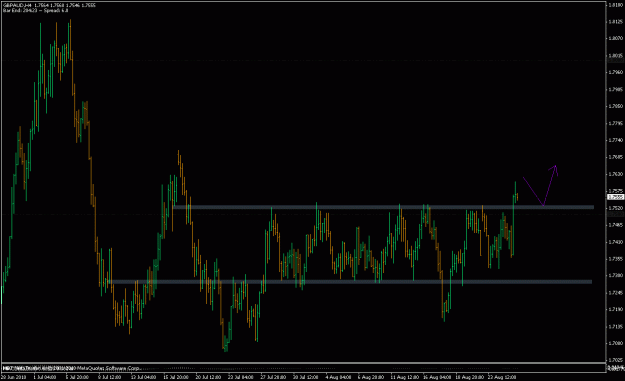Screen dimensions: 625x381
Task: Click the 1.7630 price scale label
Action: (x=616, y=174)
